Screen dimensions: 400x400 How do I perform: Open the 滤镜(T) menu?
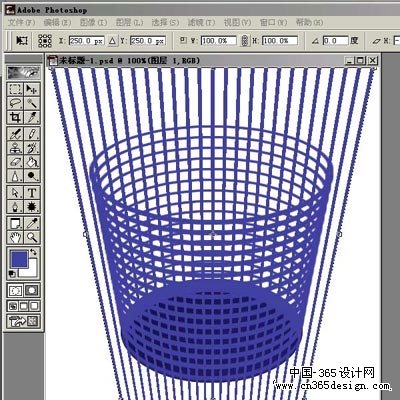201,22
